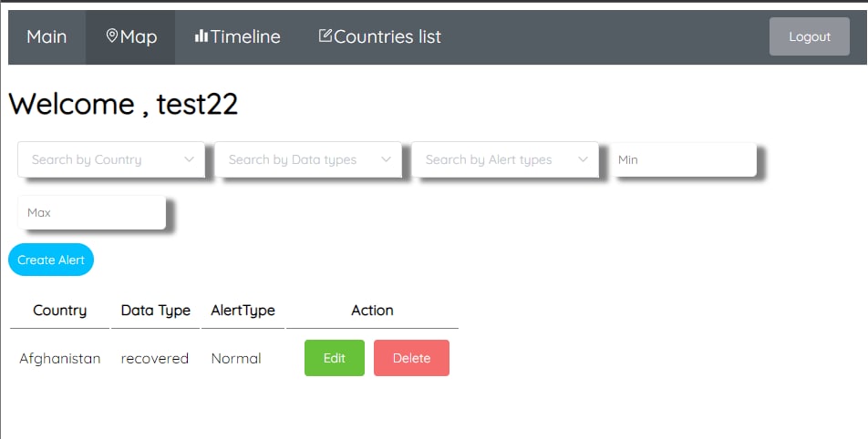Click the chevron in Search by Country

189,159
